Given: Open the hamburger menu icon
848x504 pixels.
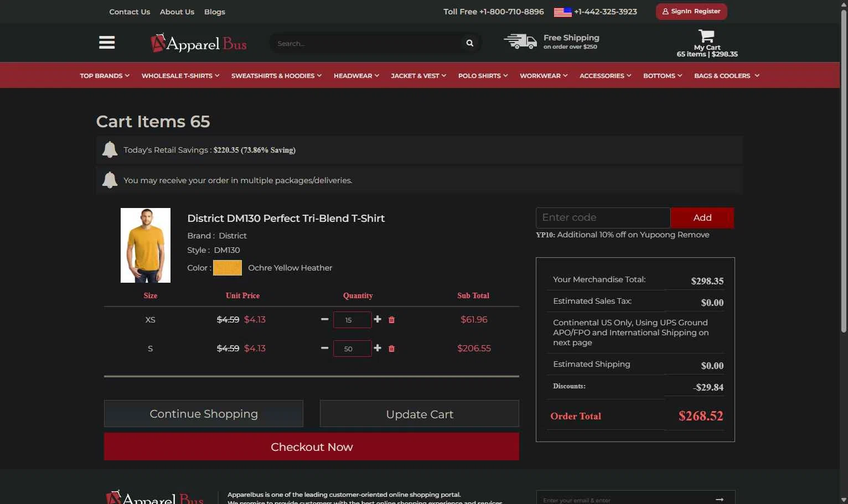Looking at the screenshot, I should (107, 43).
